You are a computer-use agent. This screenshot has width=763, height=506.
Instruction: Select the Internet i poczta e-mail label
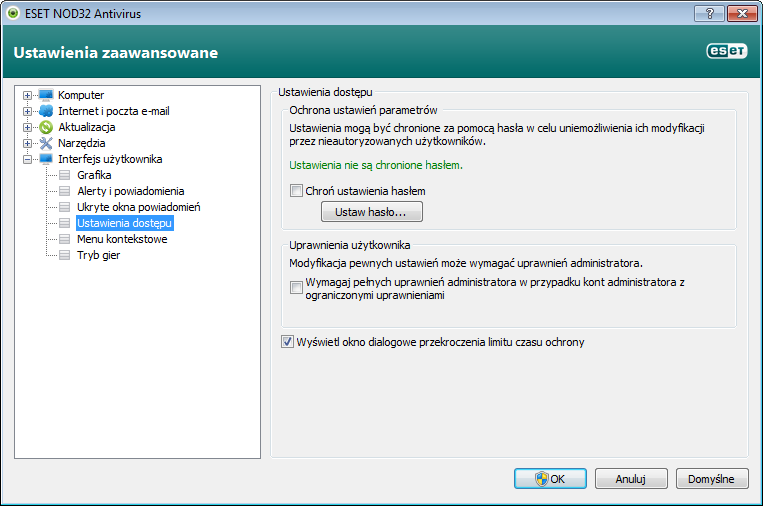(x=114, y=111)
